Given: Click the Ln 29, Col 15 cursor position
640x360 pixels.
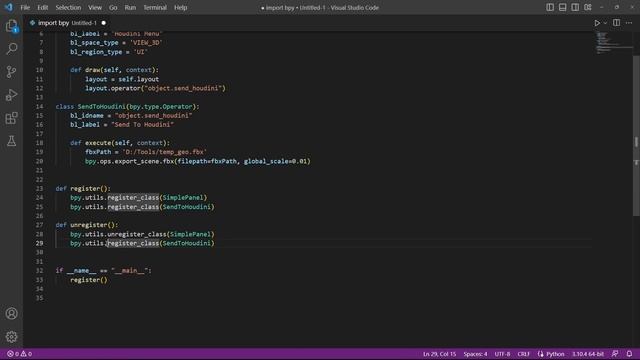Looking at the screenshot, I should 439,354.
